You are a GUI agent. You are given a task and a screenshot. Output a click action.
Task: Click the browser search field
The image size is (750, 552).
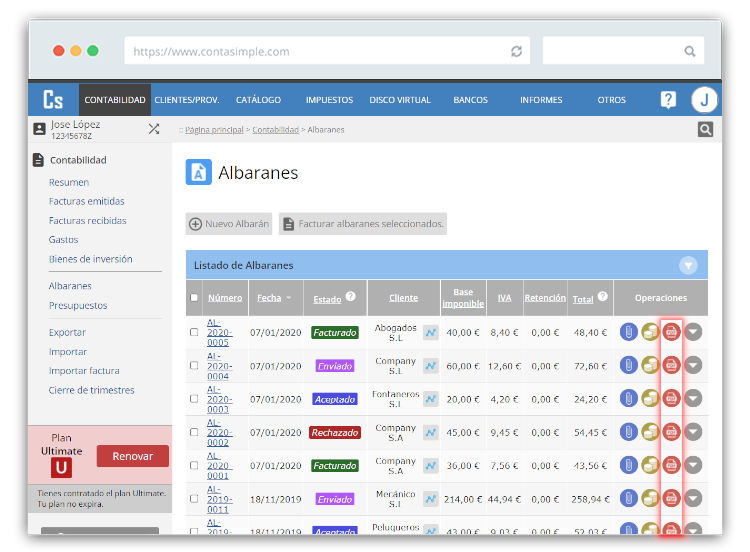pyautogui.click(x=623, y=51)
